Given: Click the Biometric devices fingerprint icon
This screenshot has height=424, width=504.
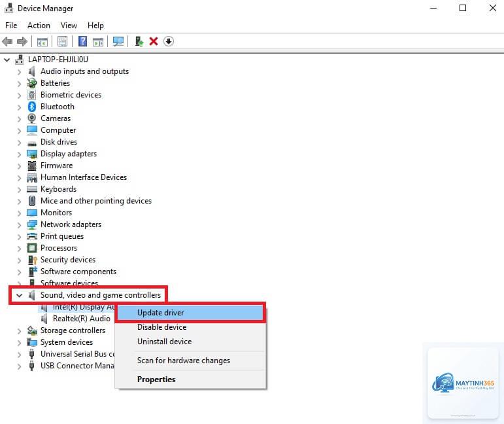Looking at the screenshot, I should (x=32, y=95).
